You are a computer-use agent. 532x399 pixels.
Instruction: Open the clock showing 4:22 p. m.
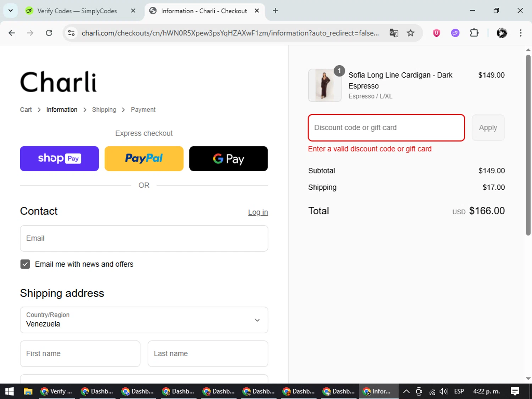tap(487, 392)
